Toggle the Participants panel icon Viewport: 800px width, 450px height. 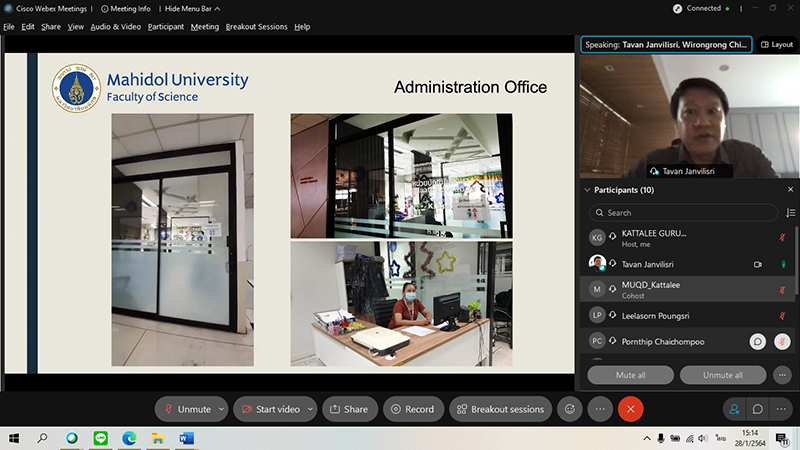734,409
